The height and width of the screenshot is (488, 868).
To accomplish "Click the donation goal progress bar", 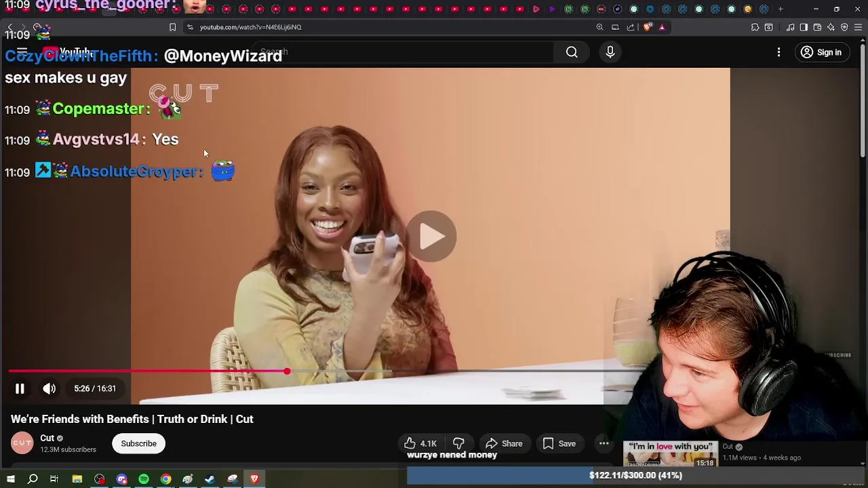I will click(635, 476).
